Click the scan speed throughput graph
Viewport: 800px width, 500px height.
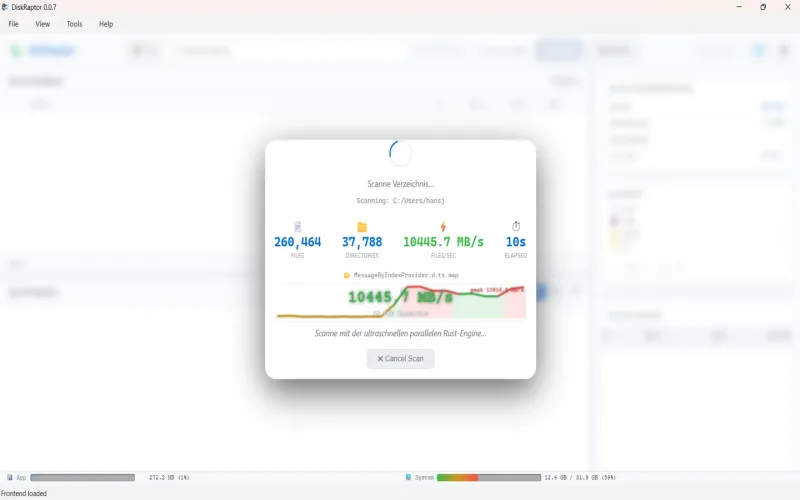point(401,302)
